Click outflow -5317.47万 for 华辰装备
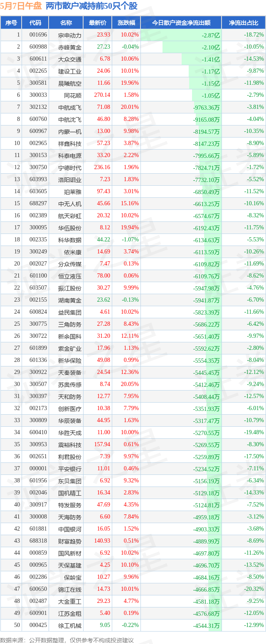266x644 pixels. pos(207,421)
